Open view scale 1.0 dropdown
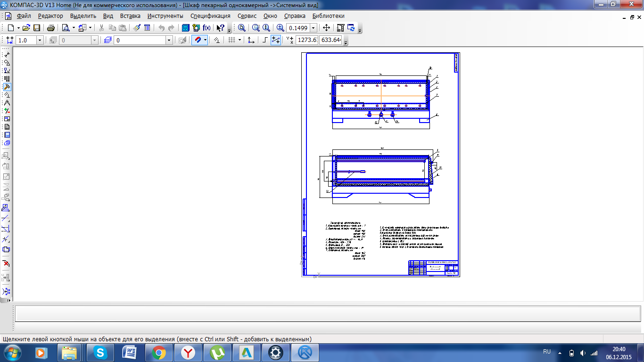Image resolution: width=644 pixels, height=362 pixels. click(40, 40)
